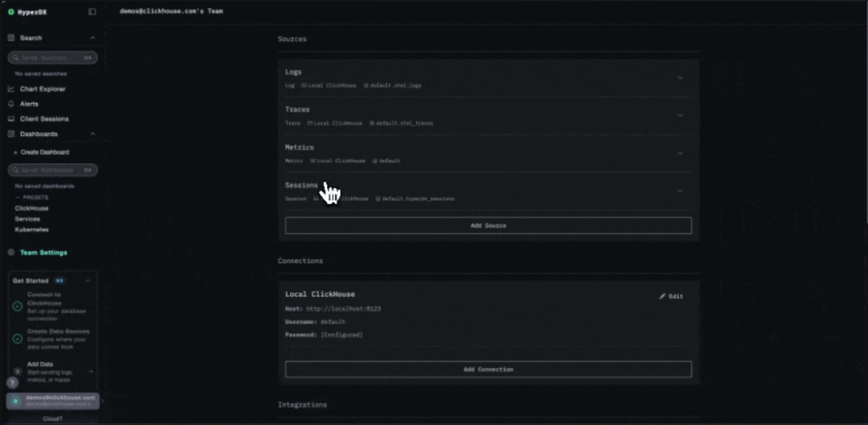Image resolution: width=868 pixels, height=425 pixels.
Task: Open the Add Data getting started step
Action: click(x=52, y=372)
